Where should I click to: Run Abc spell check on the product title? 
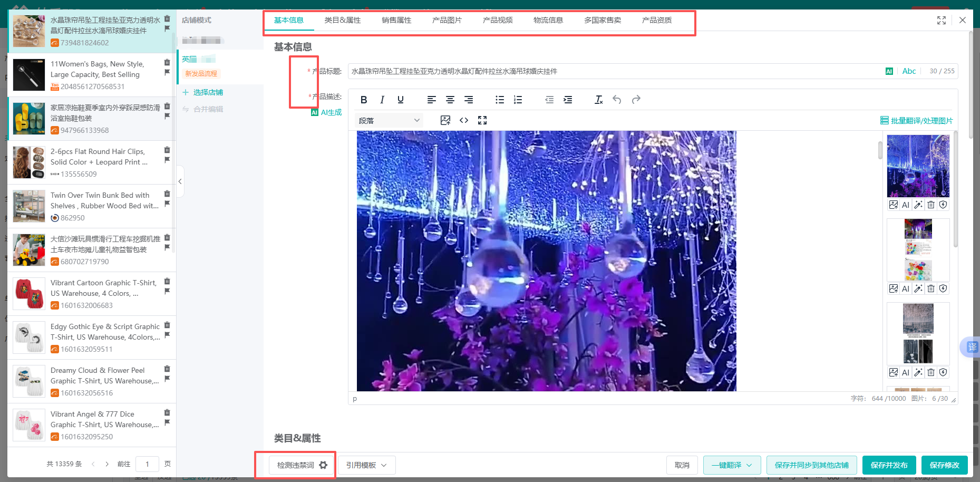point(909,71)
